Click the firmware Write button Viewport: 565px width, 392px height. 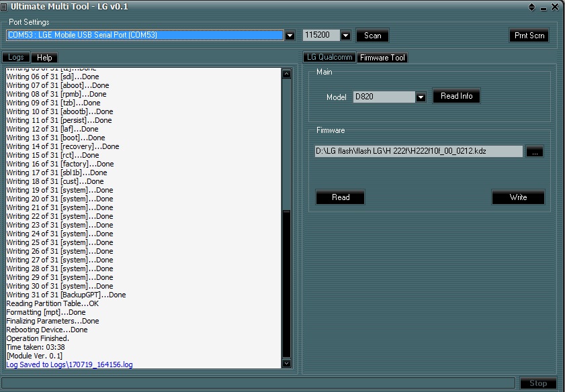(x=518, y=197)
